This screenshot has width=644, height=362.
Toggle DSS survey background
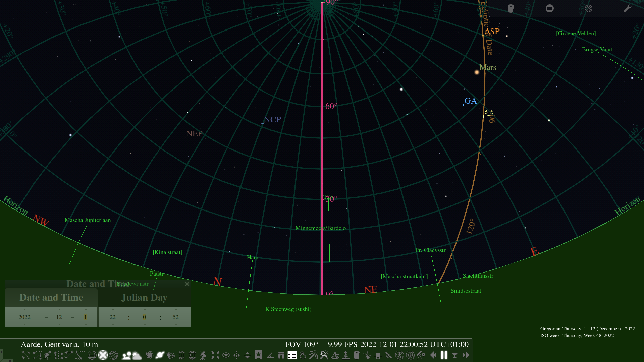point(181,355)
